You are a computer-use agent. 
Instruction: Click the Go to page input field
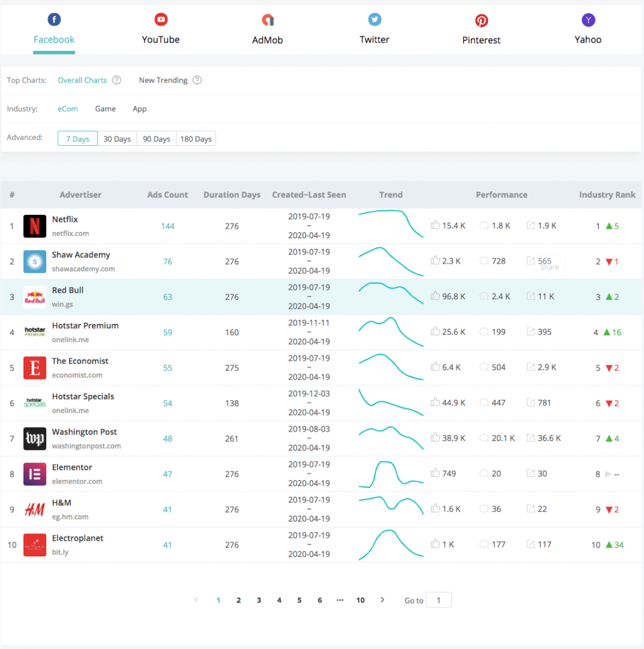coord(439,600)
